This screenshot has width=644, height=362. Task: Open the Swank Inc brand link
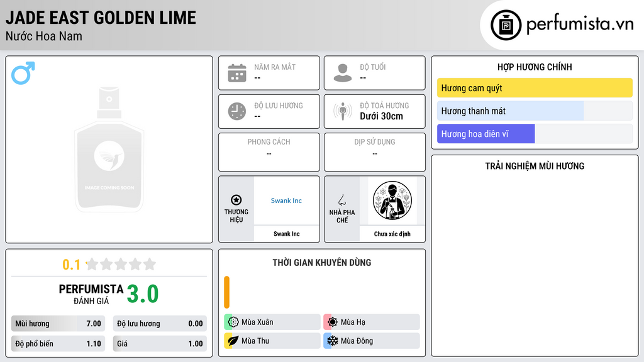tap(286, 200)
